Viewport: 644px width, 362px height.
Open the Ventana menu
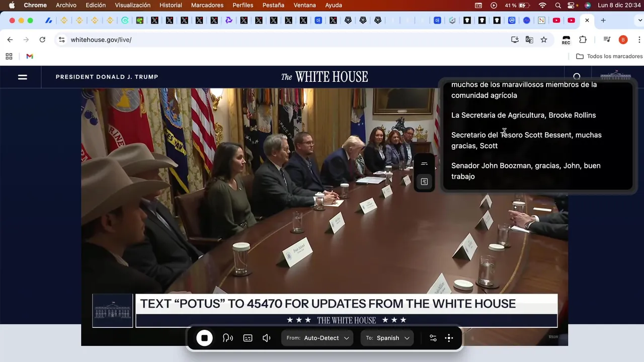pyautogui.click(x=304, y=5)
